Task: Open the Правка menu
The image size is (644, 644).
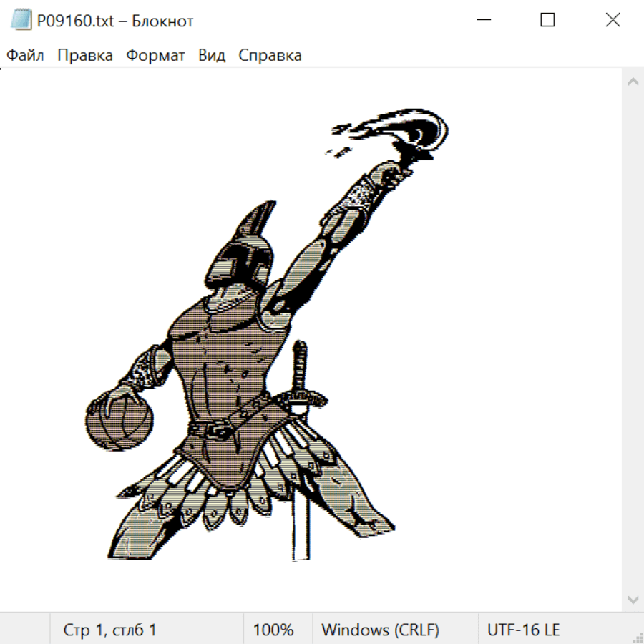Action: (x=85, y=56)
